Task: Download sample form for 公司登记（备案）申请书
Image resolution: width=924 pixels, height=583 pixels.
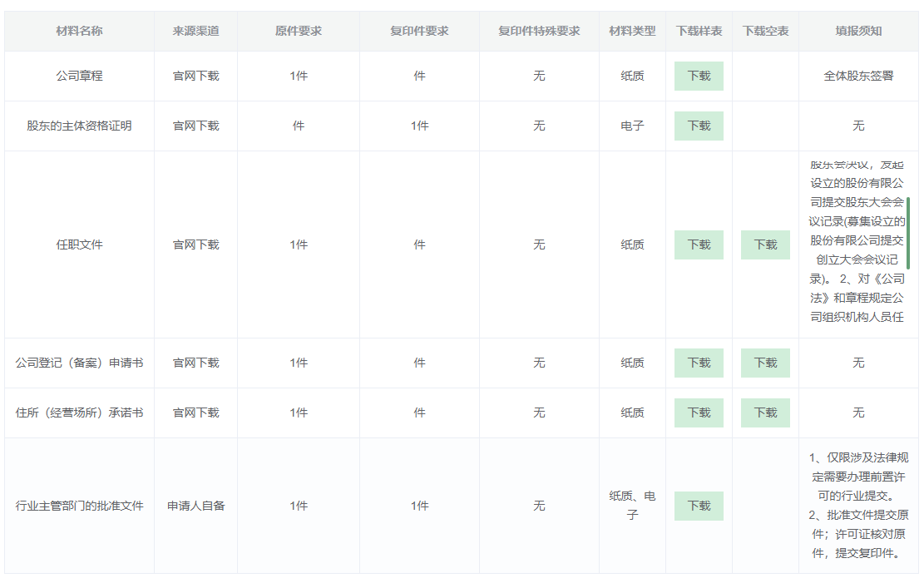Action: (x=699, y=363)
